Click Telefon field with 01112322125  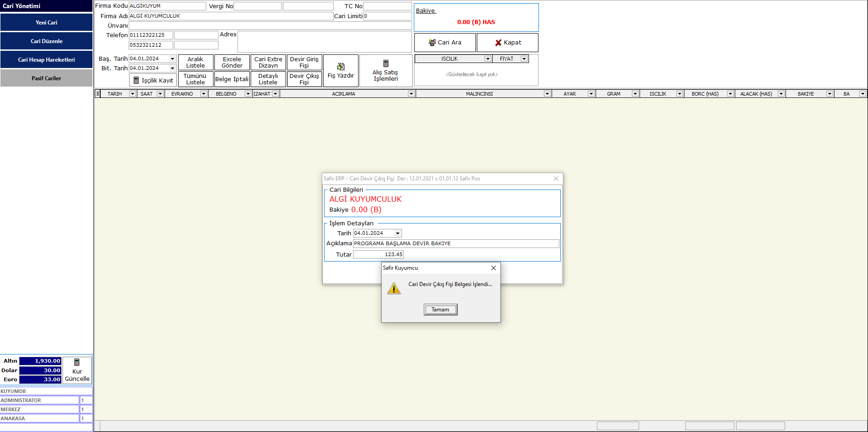(x=151, y=35)
